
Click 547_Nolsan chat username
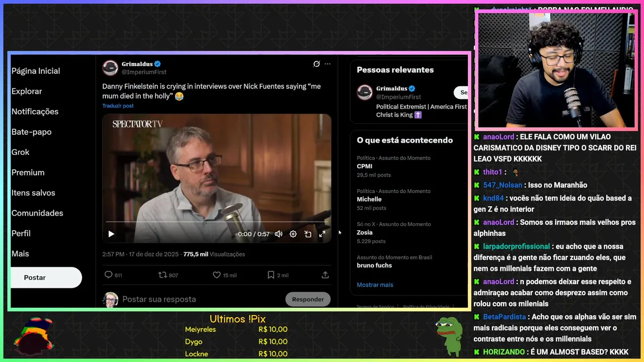503,185
